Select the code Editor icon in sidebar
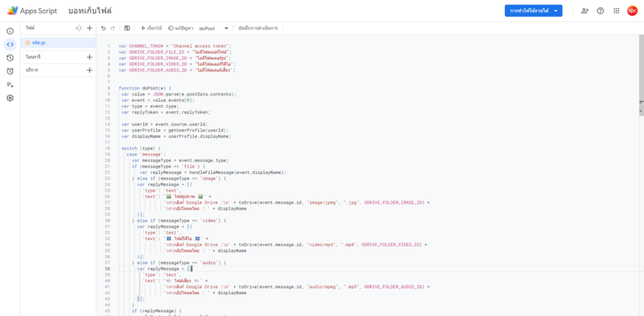Image resolution: width=644 pixels, height=316 pixels. point(10,44)
